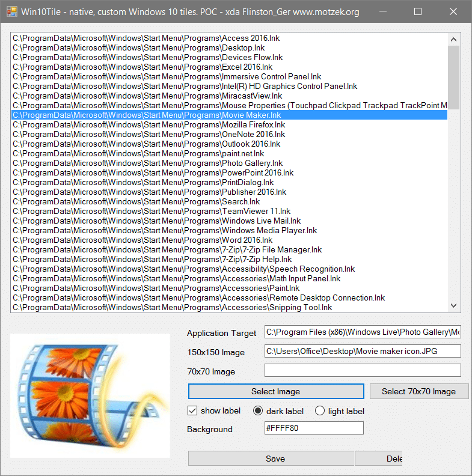This screenshot has height=476, width=472.
Task: Click the partially visible Delete button
Action: pos(378,459)
